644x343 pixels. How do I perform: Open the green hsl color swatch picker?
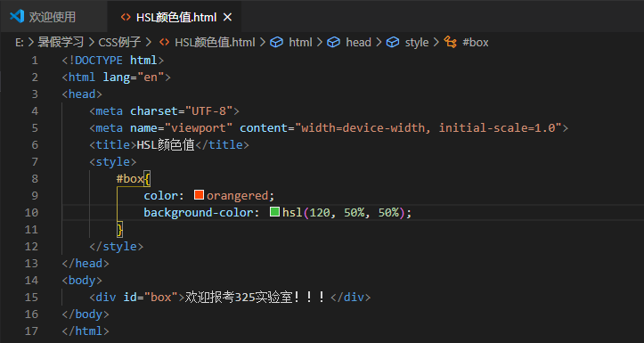click(x=274, y=212)
